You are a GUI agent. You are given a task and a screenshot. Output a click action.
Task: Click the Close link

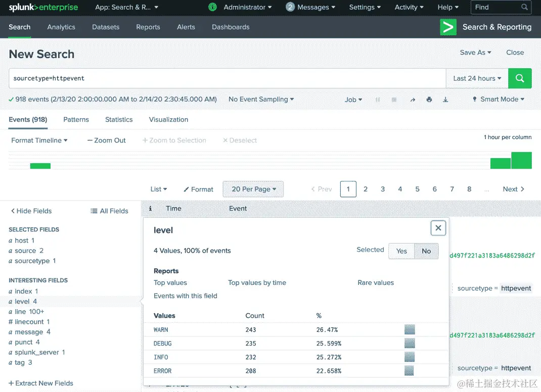click(515, 53)
